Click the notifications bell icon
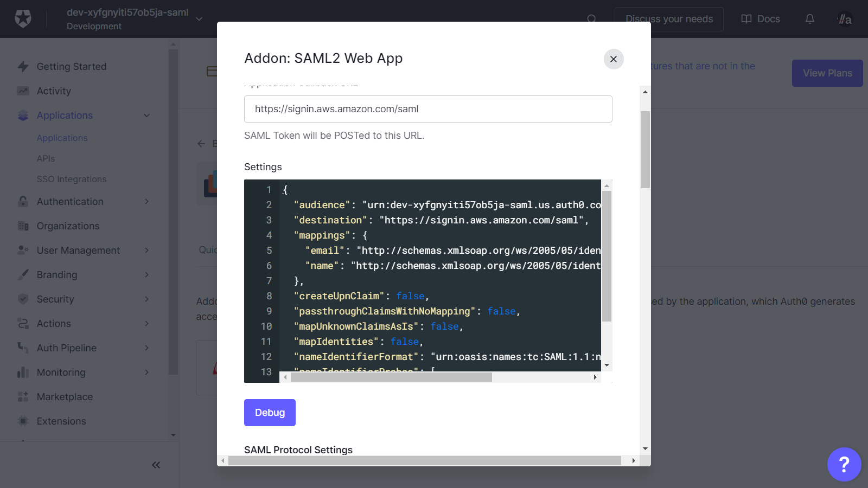 (x=809, y=19)
